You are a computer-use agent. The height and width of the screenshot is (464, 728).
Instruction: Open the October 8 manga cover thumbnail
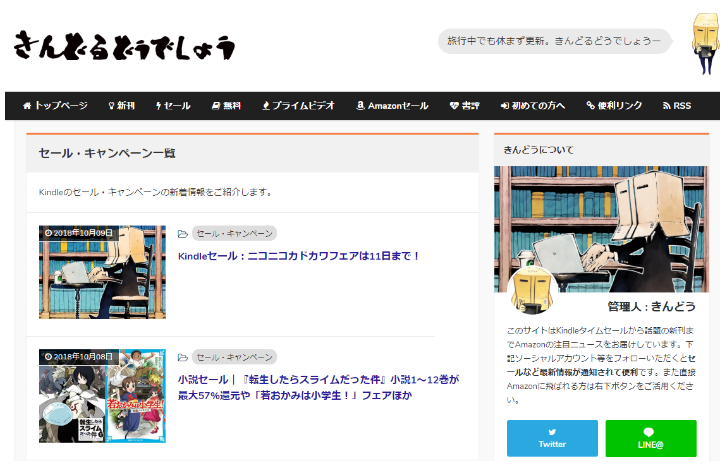click(x=102, y=395)
